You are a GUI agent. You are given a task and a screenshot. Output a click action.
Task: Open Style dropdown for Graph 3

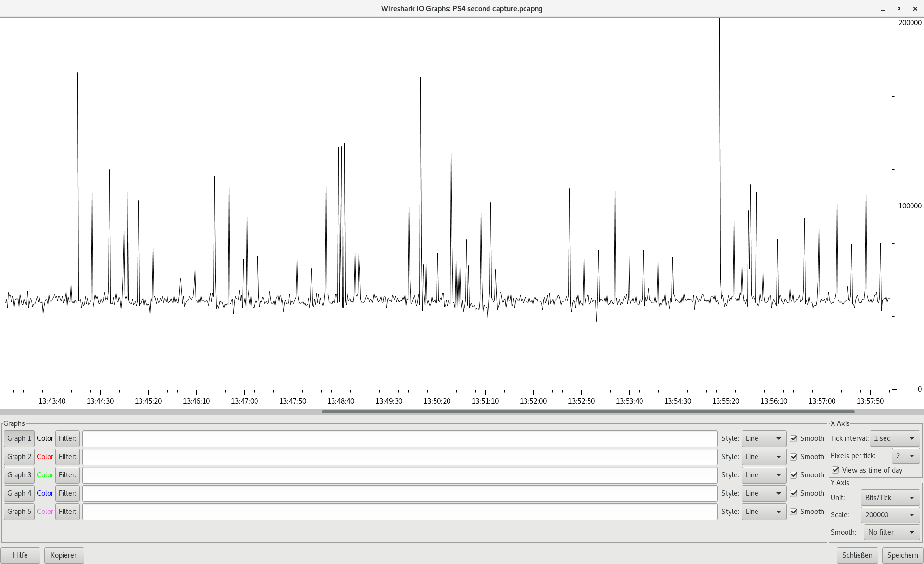coord(764,475)
